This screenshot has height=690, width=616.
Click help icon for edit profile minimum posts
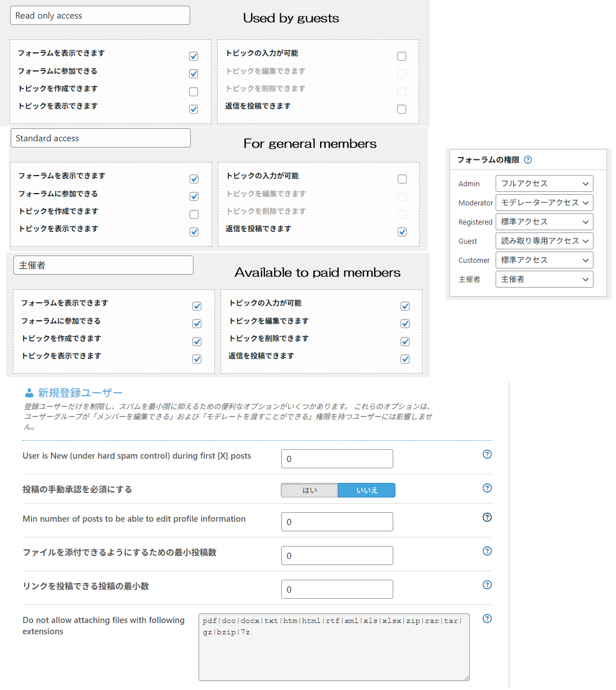tap(487, 517)
